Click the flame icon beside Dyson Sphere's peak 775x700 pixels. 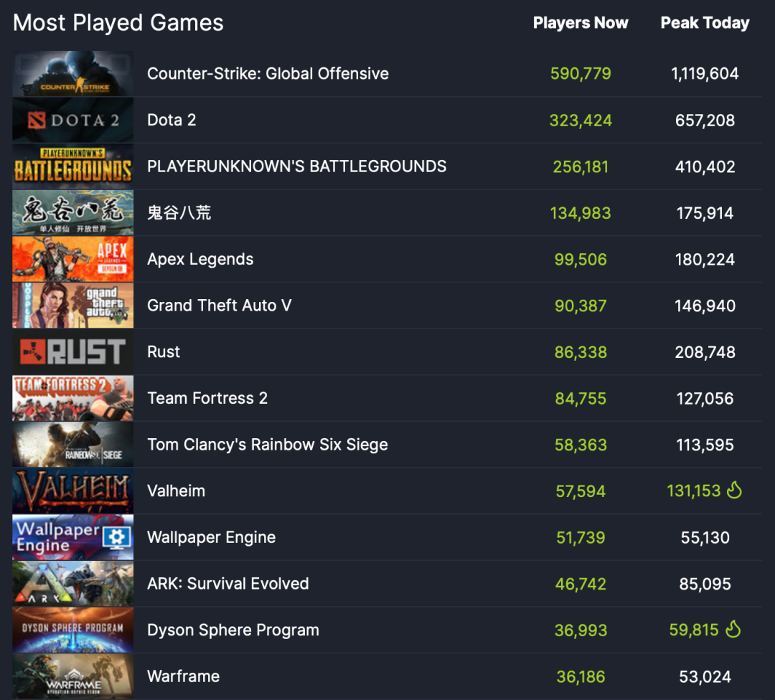coord(733,630)
